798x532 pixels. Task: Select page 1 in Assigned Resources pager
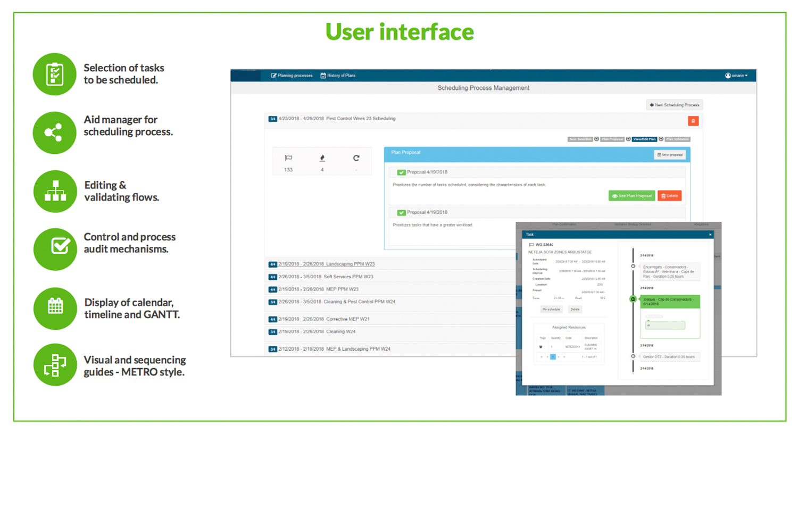click(x=553, y=357)
